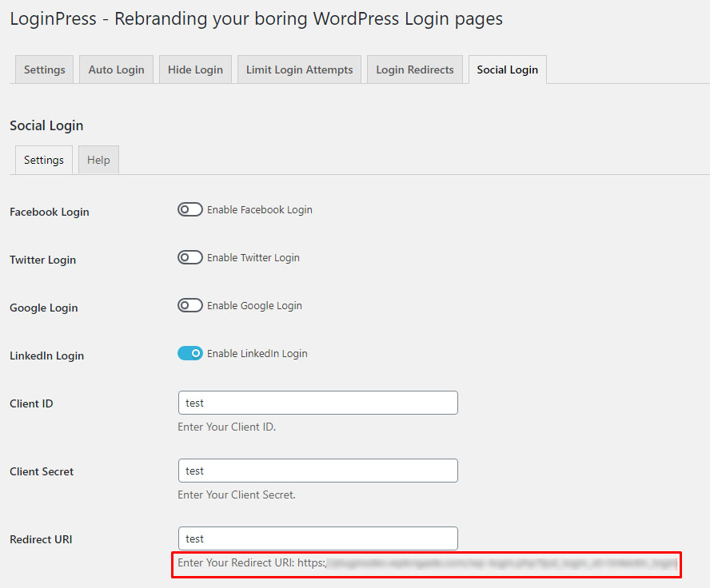
Task: Focus the Client ID input field
Action: (x=318, y=403)
